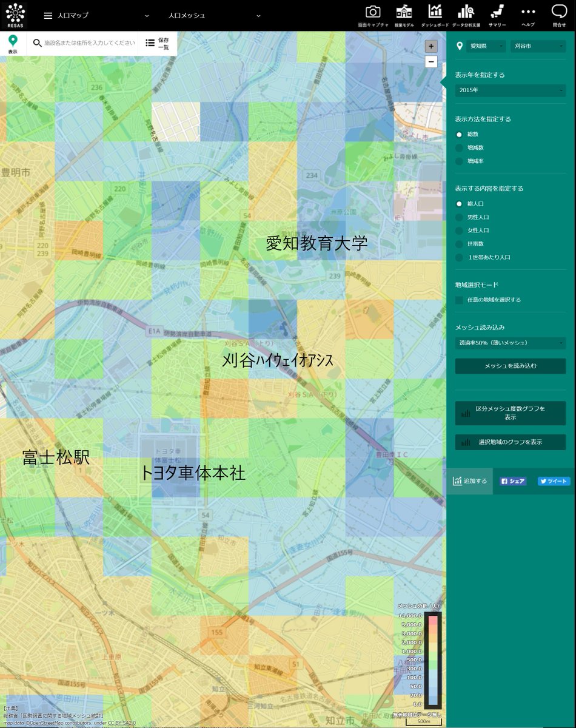Click the 表示年を指定する heading
The width and height of the screenshot is (576, 728).
(x=480, y=75)
